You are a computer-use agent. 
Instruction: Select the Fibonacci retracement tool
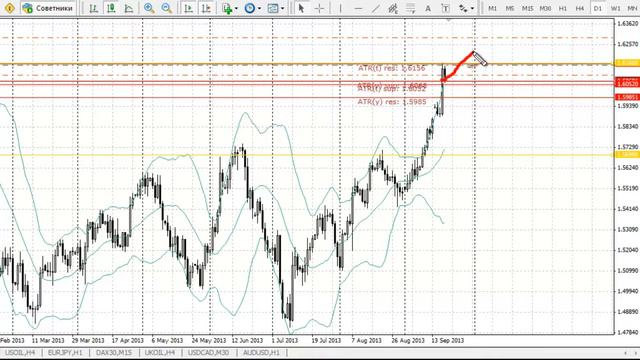click(411, 8)
